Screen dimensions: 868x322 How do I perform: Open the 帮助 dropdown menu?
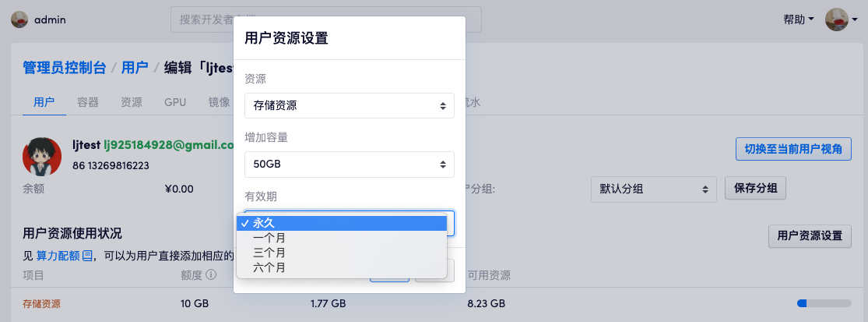pyautogui.click(x=799, y=19)
